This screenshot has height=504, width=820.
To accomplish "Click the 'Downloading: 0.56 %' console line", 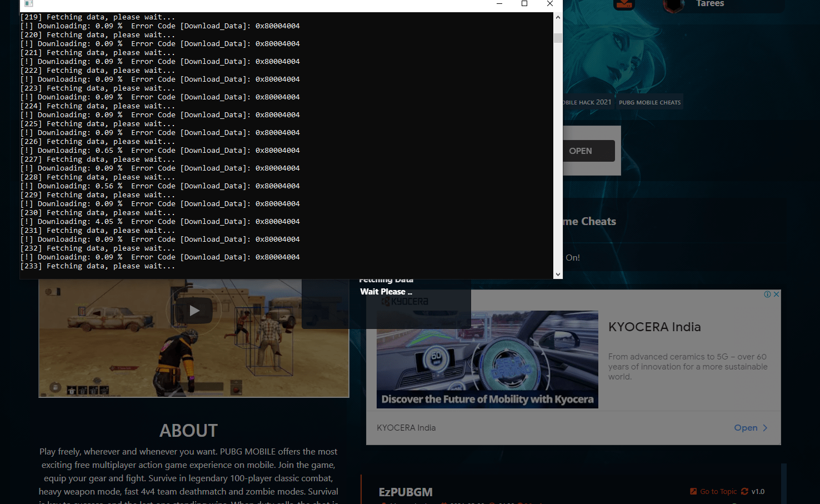I will [160, 186].
